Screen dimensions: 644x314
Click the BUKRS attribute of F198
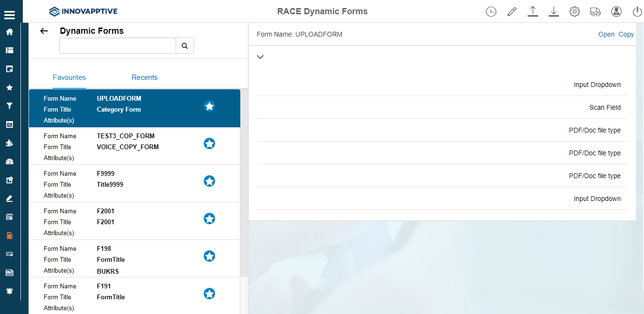coord(108,271)
